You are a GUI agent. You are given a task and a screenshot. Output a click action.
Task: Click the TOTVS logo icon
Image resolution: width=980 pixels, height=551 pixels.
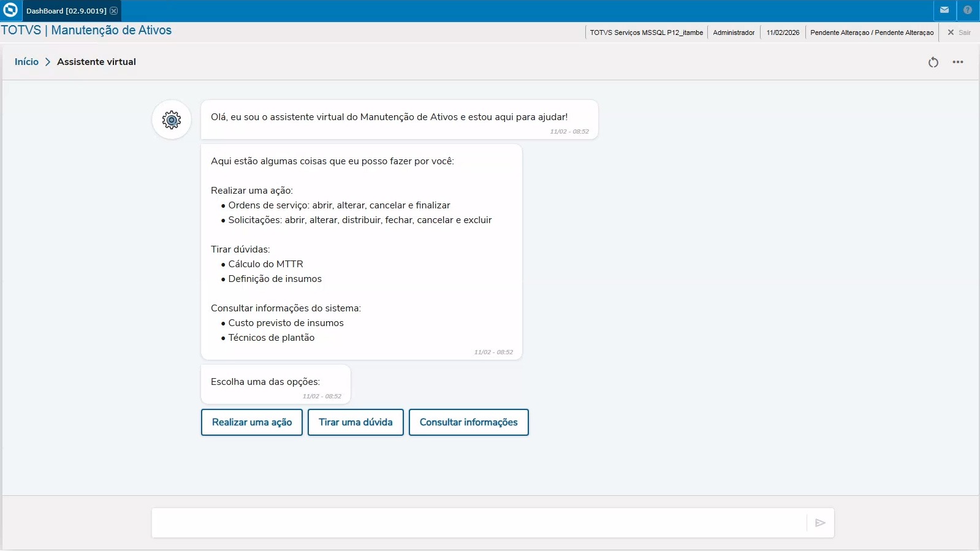10,10
